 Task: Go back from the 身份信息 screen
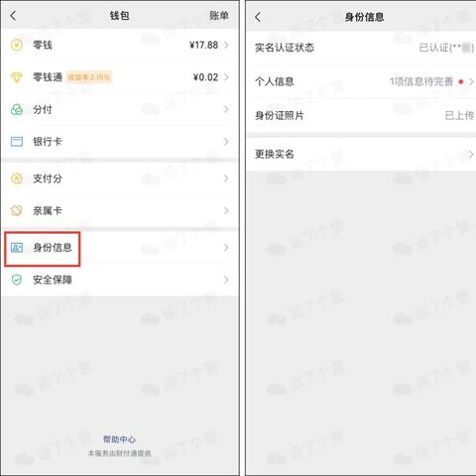(x=258, y=17)
